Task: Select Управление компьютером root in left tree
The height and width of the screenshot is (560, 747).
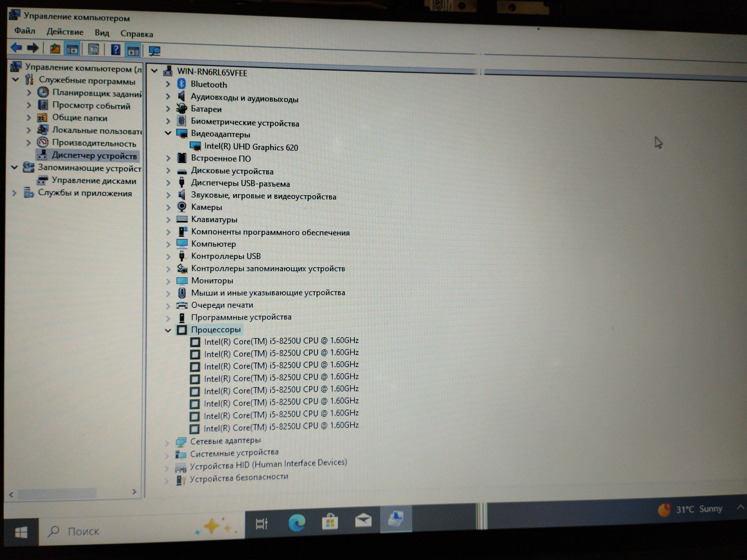Action: 83,68
